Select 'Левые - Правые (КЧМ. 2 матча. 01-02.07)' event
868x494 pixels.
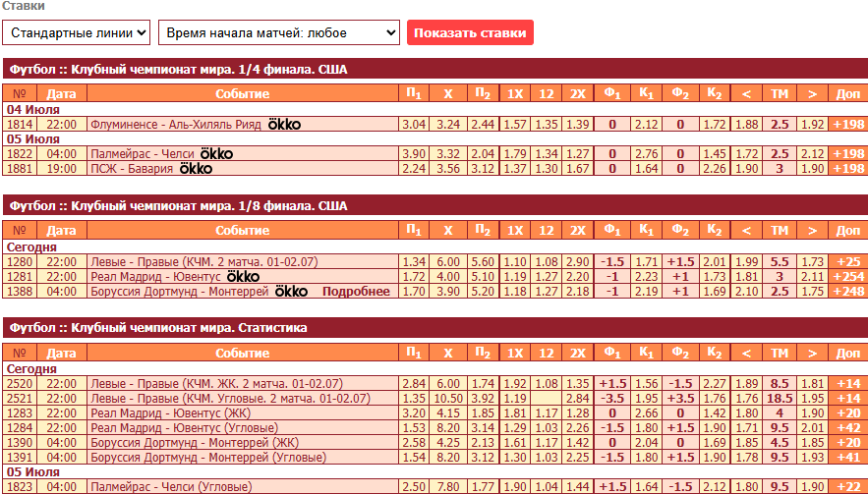pyautogui.click(x=204, y=261)
